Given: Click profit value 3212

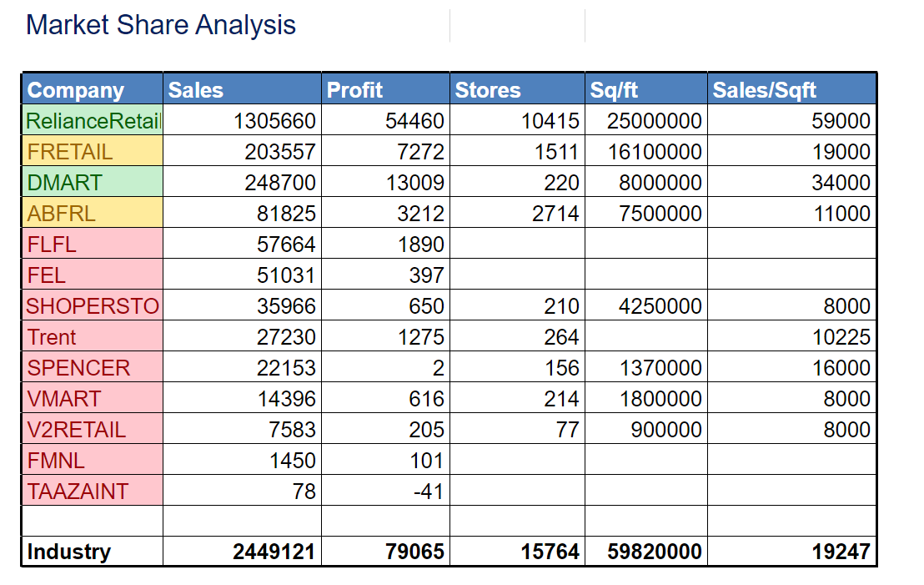Looking at the screenshot, I should 421,214.
